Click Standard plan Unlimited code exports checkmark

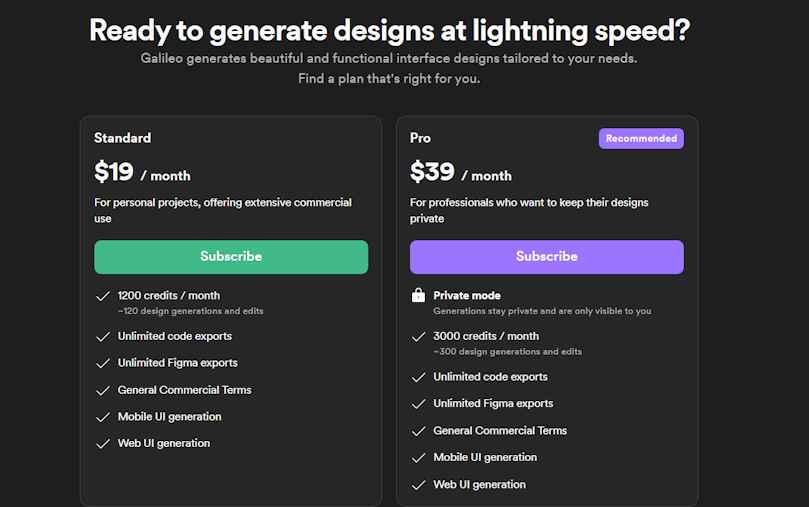click(x=103, y=337)
